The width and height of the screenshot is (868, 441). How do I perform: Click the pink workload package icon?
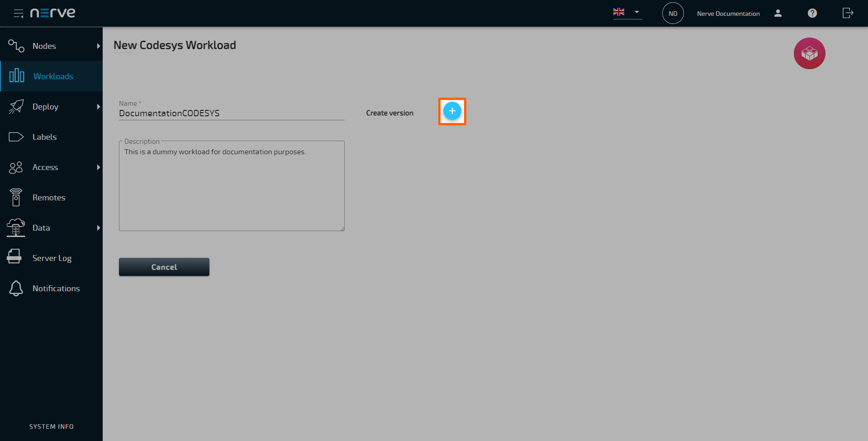(x=809, y=53)
